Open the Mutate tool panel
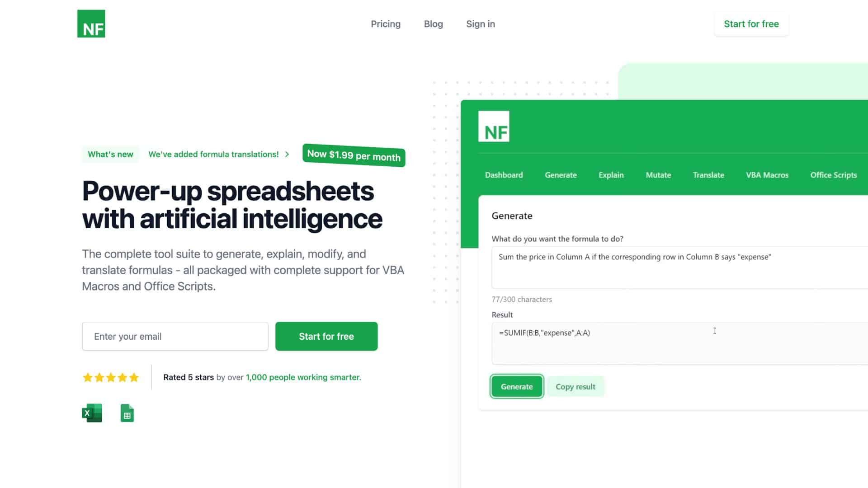 click(x=658, y=174)
